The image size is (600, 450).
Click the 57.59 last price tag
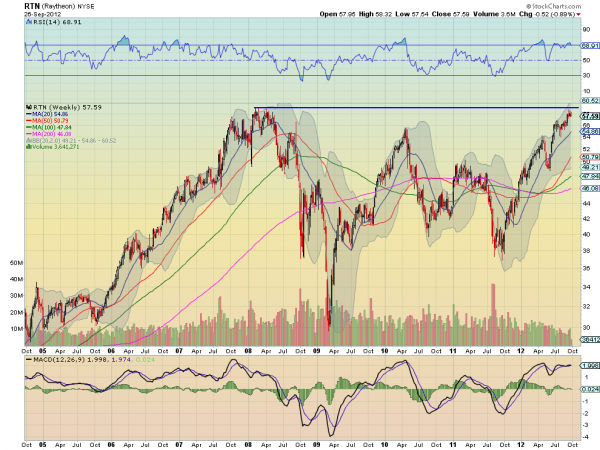[590, 116]
